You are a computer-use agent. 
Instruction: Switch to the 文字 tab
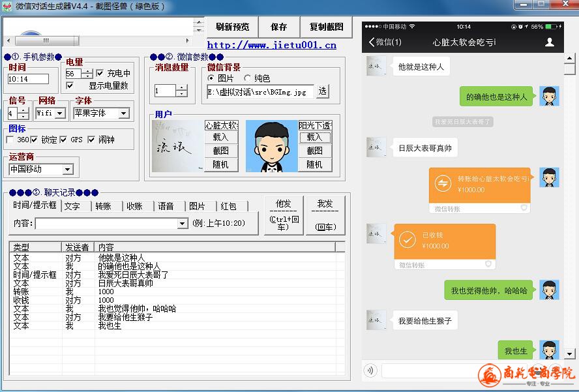72,206
